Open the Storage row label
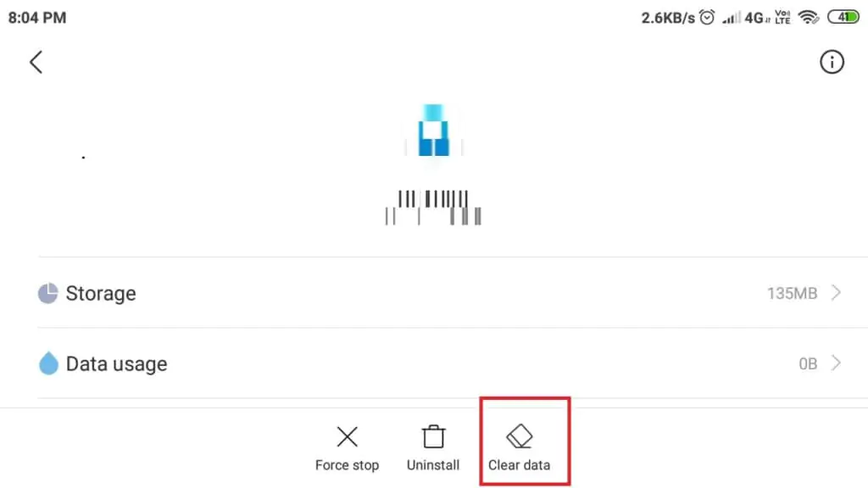The image size is (868, 488). (101, 293)
